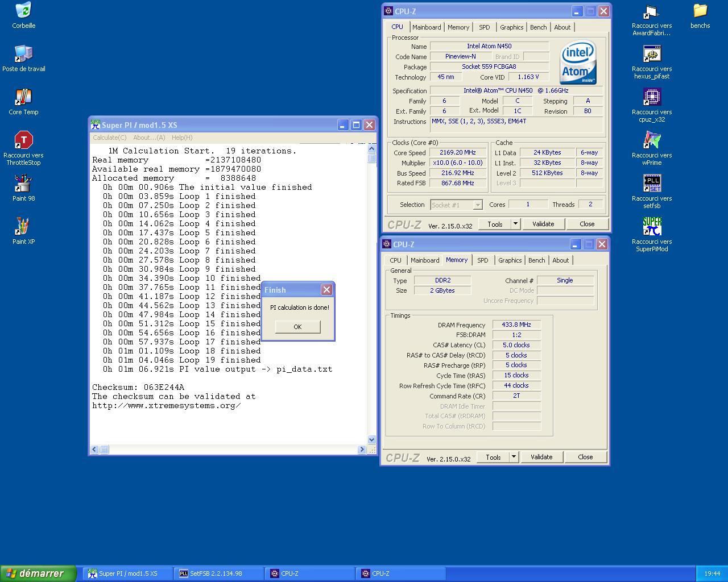The width and height of the screenshot is (728, 582).
Task: Open SPD tab in bottom CPU-Z window
Action: tap(482, 260)
